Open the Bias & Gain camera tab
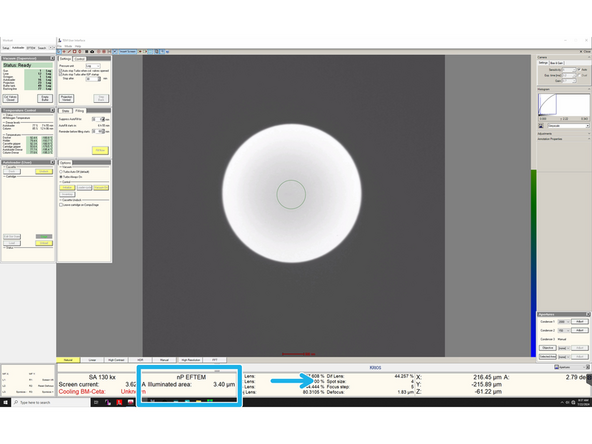 557,63
